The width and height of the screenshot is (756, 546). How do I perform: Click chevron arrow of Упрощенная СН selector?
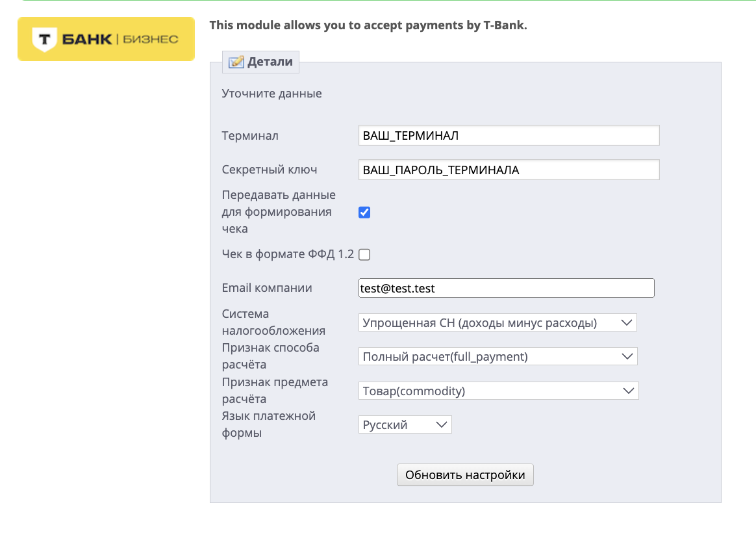626,322
